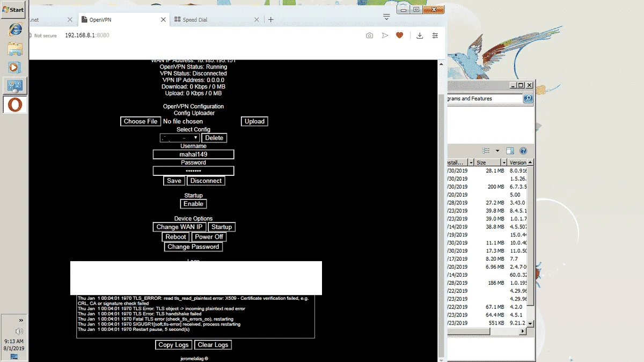Open the tab search menu icon
The height and width of the screenshot is (362, 644).
click(386, 17)
